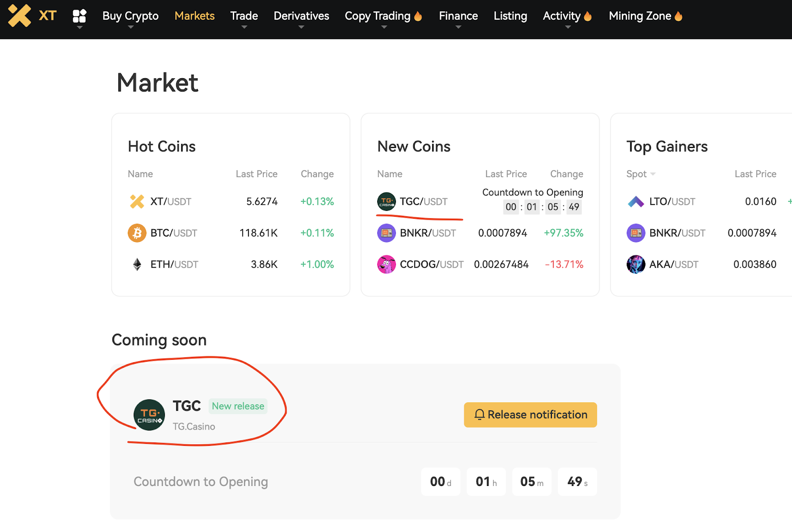Click the Ethereum icon in Hot Coins
The width and height of the screenshot is (792, 532).
tap(137, 264)
